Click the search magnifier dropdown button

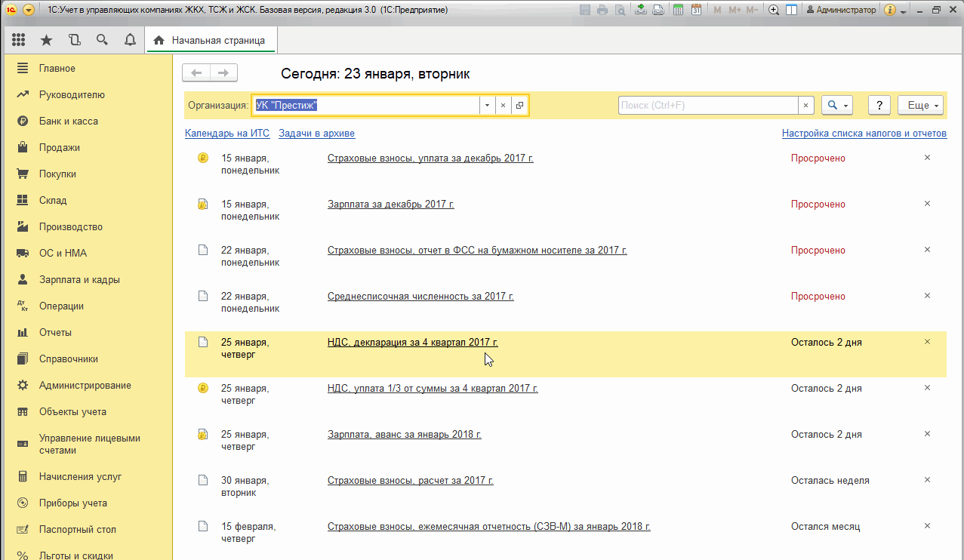pyautogui.click(x=837, y=106)
